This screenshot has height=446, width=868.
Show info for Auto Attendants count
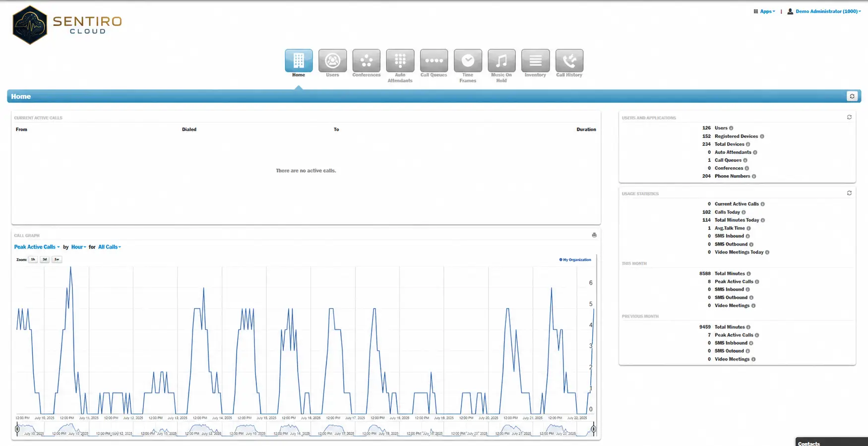(x=755, y=152)
